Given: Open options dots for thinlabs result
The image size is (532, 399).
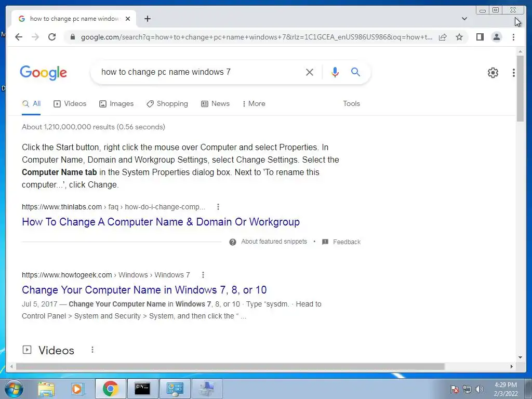Looking at the screenshot, I should tap(218, 207).
